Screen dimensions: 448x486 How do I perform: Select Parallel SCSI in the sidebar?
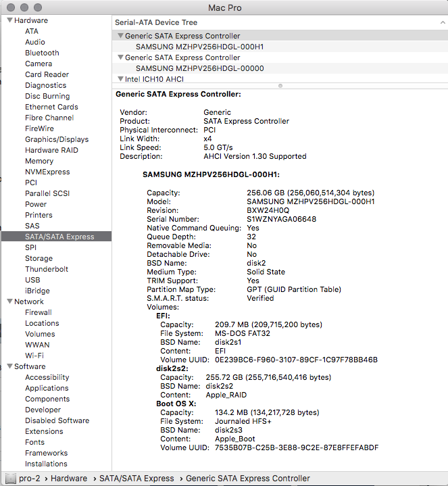(47, 193)
